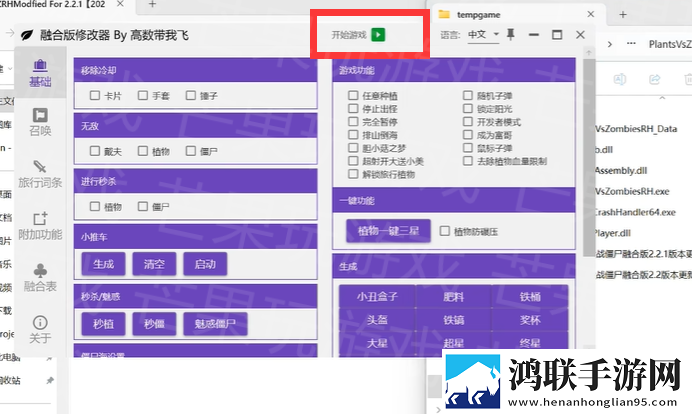Screen dimensions: 692x414
Task: Enable 植物防碾压 checkbox
Action: pyautogui.click(x=445, y=231)
